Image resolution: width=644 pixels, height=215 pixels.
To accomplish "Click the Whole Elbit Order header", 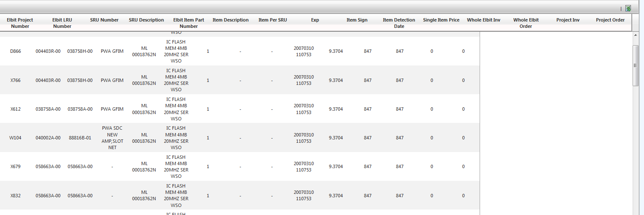I will (526, 23).
